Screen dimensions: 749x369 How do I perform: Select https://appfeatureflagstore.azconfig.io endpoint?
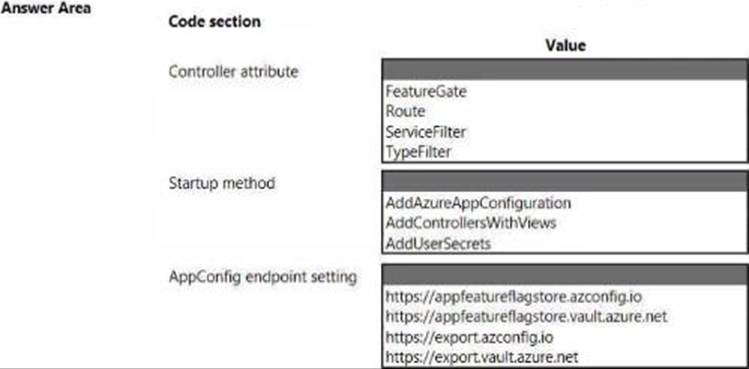point(514,297)
